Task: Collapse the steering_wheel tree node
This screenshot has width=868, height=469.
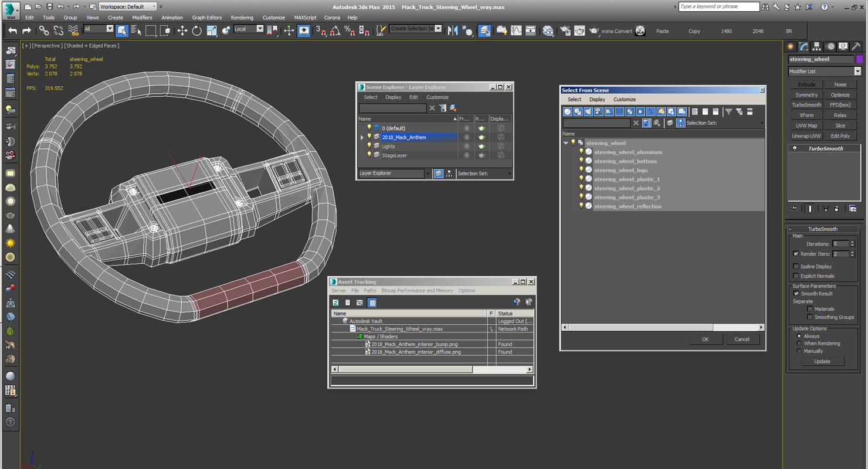Action: [566, 143]
